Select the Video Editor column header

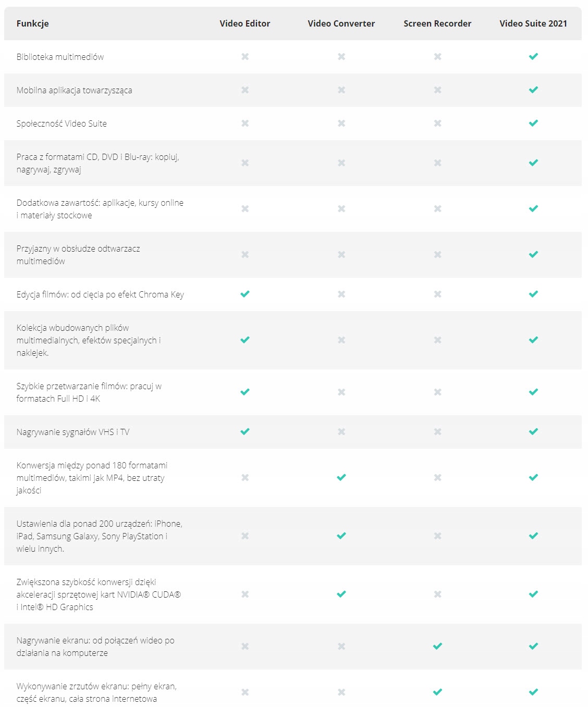(245, 23)
